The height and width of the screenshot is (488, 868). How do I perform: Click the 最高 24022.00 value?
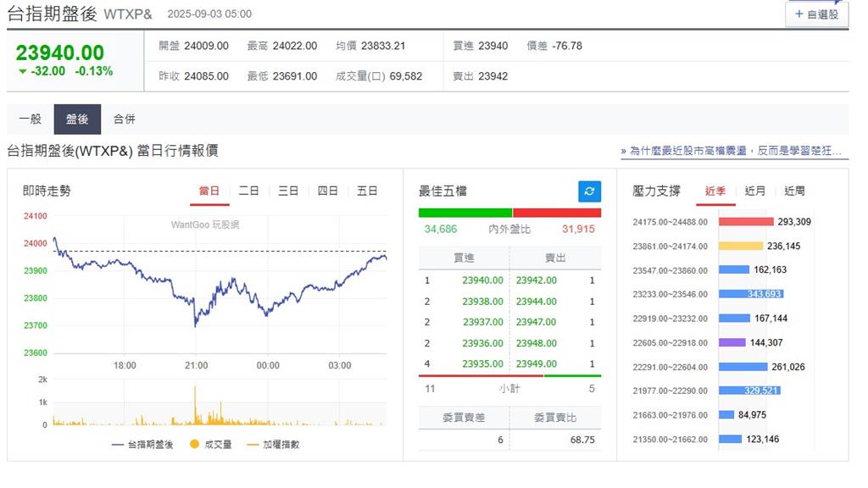[x=294, y=46]
